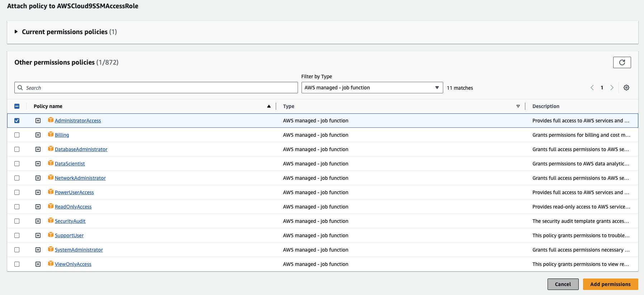Screen dimensions: 644x295
Task: Check the ReadOnlyAccess checkbox
Action: coord(17,207)
